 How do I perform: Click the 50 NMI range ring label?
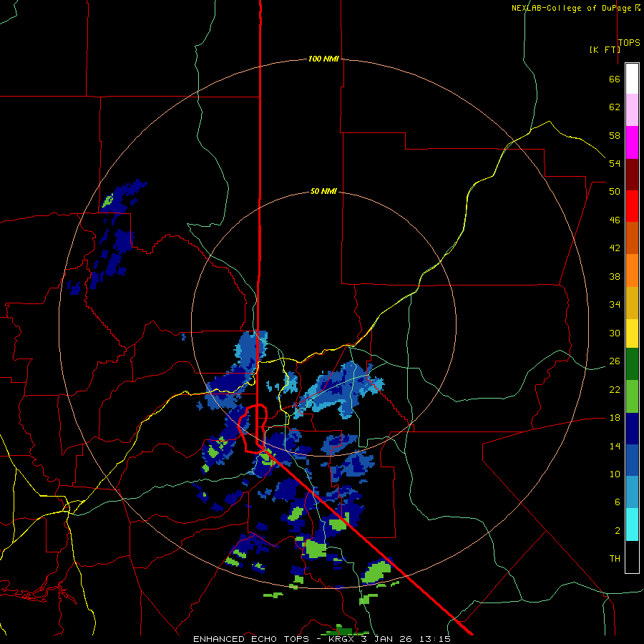coord(323,191)
